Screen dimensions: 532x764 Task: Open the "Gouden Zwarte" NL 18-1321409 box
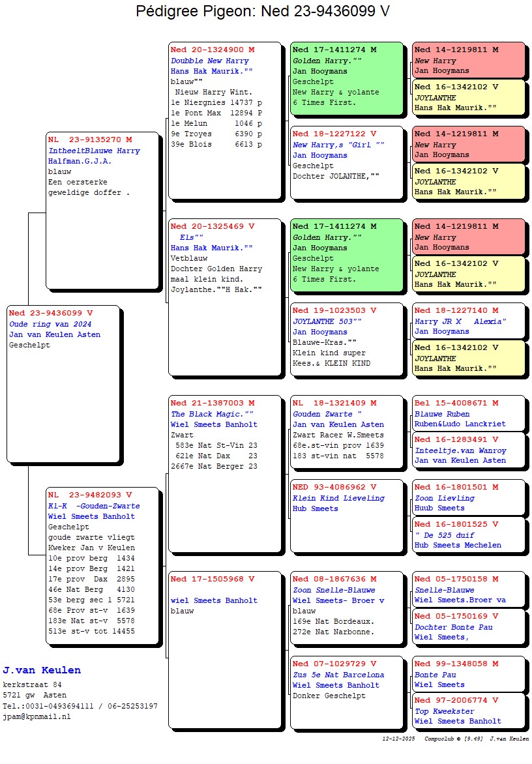coord(346,431)
